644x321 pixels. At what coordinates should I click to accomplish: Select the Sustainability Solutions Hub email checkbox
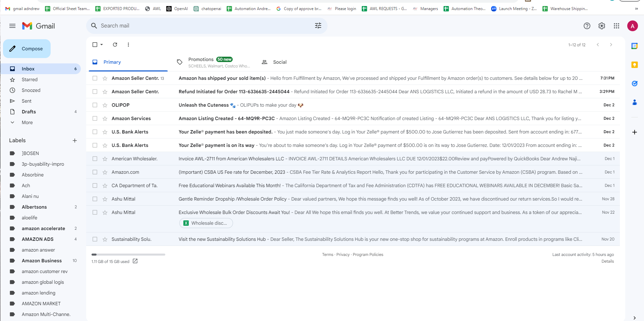click(x=95, y=239)
